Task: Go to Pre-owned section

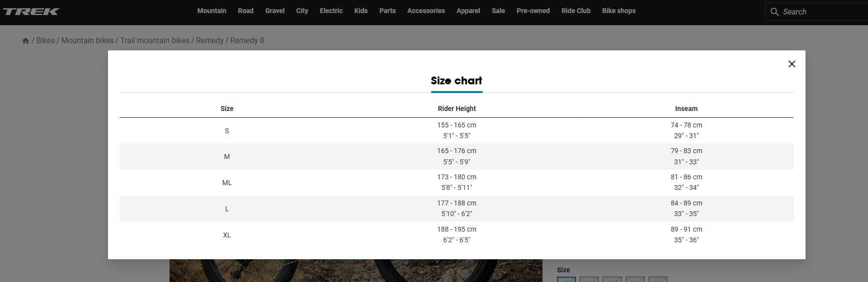Action: tap(533, 11)
